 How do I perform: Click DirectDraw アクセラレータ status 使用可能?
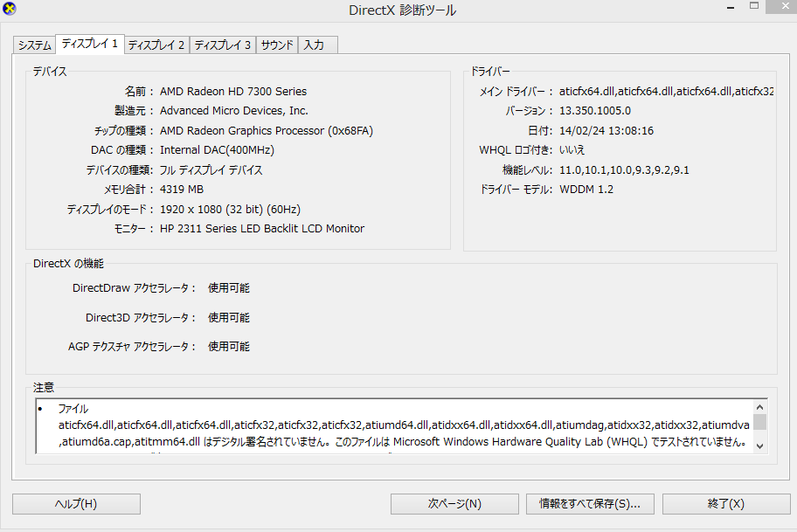229,288
